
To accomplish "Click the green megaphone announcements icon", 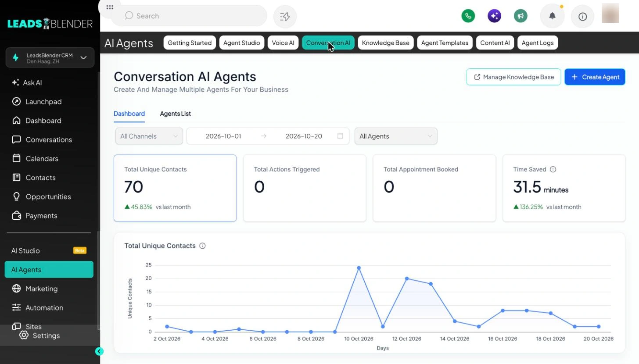I will [x=521, y=16].
